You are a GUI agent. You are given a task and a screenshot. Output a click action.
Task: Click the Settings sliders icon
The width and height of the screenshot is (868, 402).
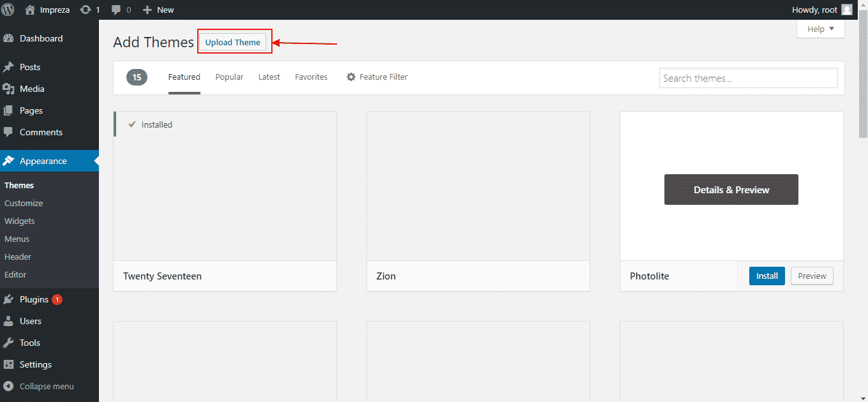tap(8, 364)
